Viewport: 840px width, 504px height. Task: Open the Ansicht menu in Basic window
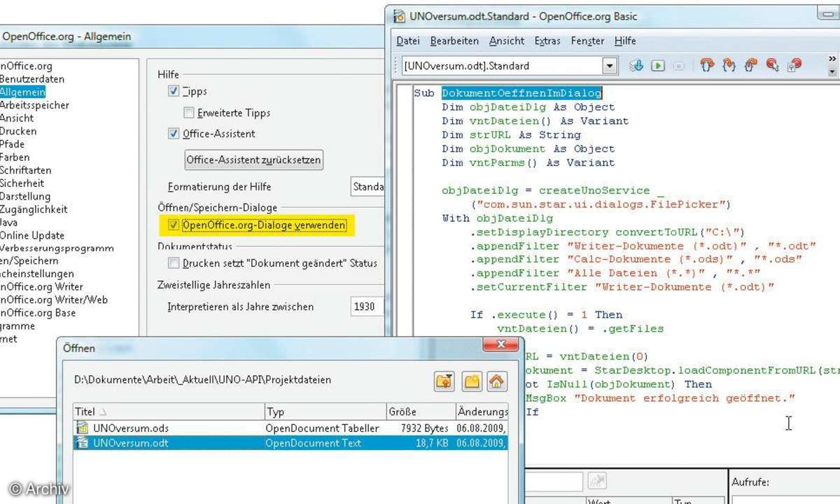tap(507, 41)
